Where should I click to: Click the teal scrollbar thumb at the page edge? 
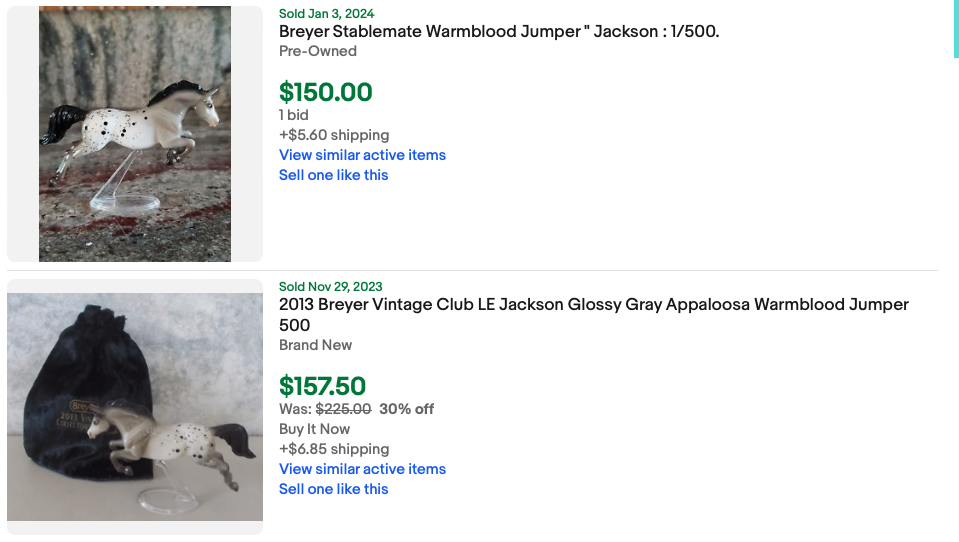pos(955,29)
